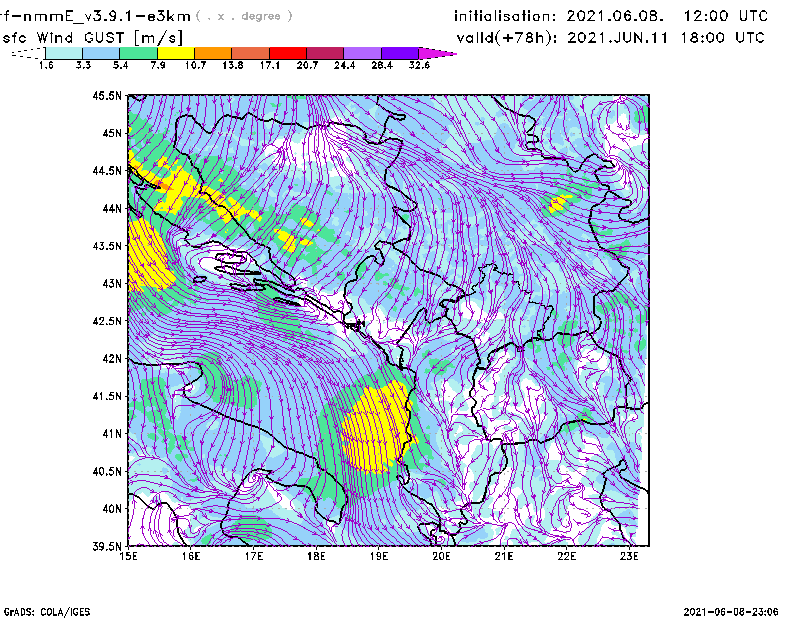Click the model name 'nmmE_v3.9.1-e3km' text

tap(106, 16)
